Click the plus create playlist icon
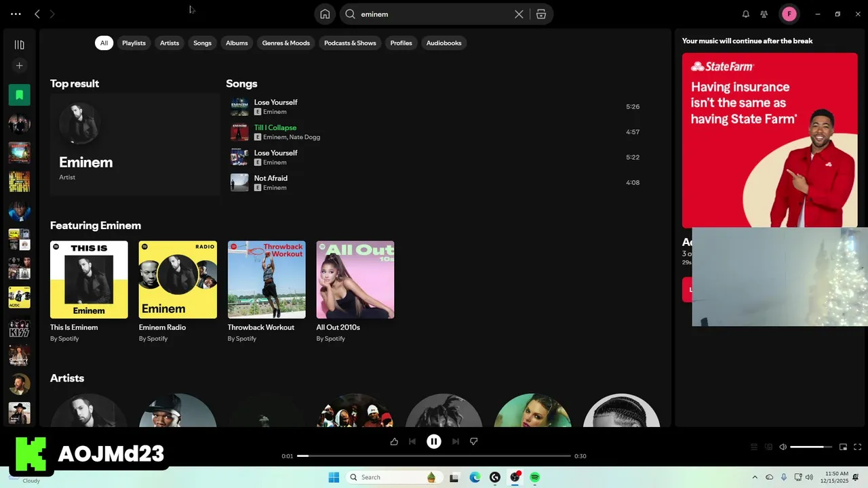This screenshot has width=868, height=488. pos(19,66)
